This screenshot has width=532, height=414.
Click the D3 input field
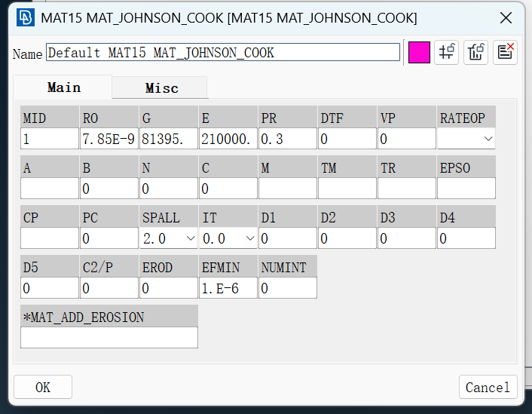pos(407,238)
